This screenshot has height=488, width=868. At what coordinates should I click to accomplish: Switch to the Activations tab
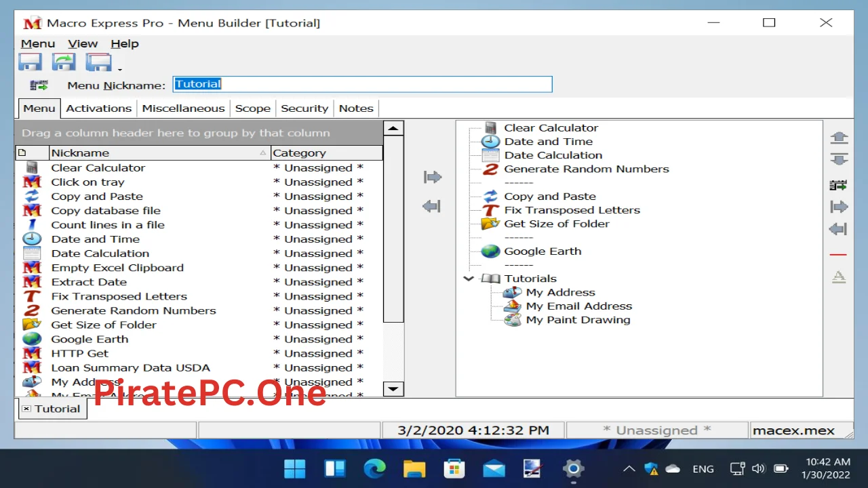coord(99,108)
